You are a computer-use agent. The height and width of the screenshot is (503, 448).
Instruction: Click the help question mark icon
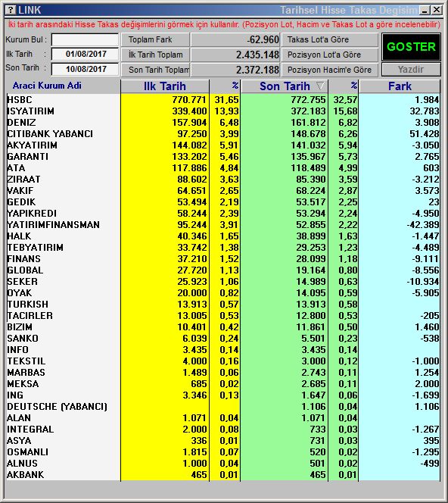11,10
